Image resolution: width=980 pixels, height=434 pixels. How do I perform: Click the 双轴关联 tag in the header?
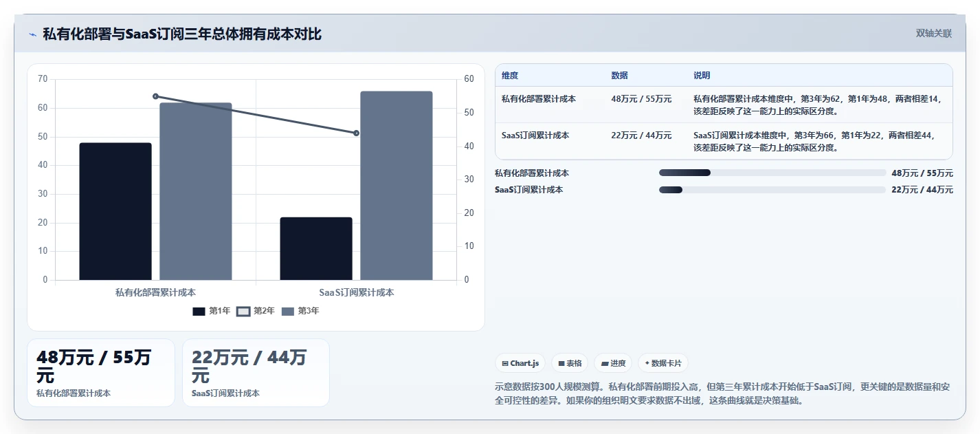click(x=934, y=33)
